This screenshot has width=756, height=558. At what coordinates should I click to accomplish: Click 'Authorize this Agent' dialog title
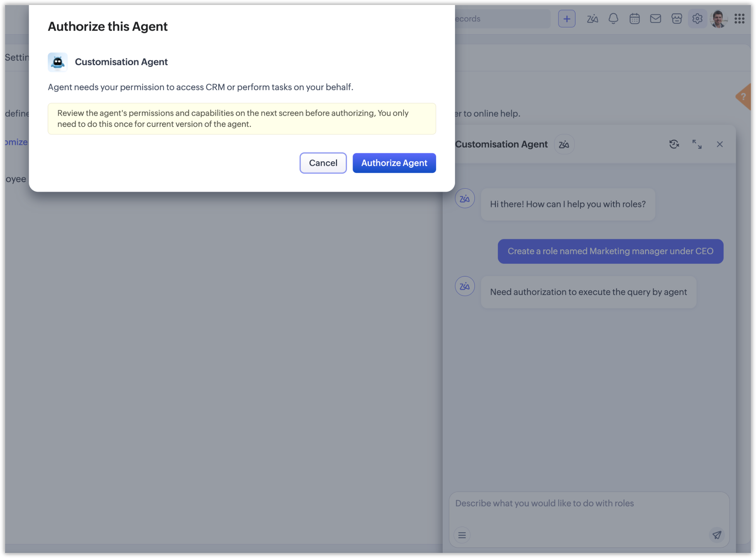(108, 26)
